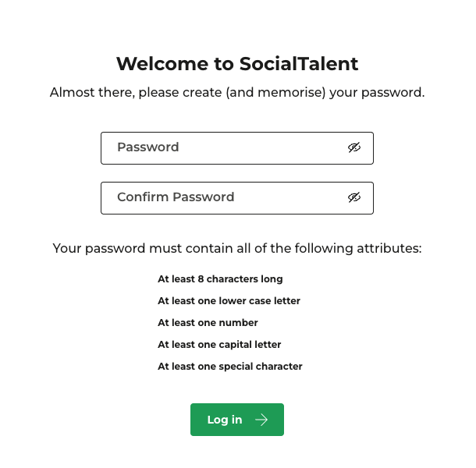476x468 pixels.
Task: Submit with the green Log in button
Action: coord(237,420)
